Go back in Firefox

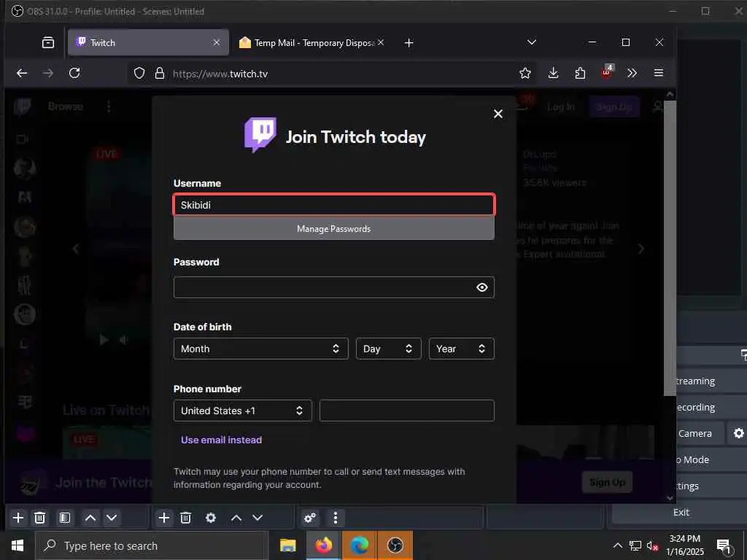pos(22,73)
